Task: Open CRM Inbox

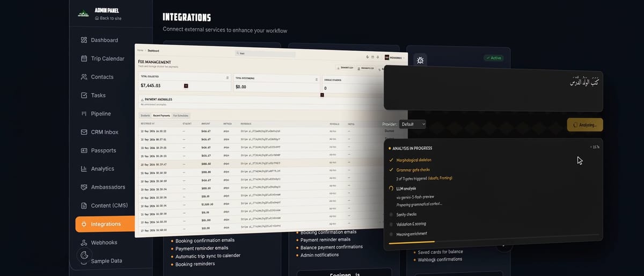Action: tap(105, 132)
